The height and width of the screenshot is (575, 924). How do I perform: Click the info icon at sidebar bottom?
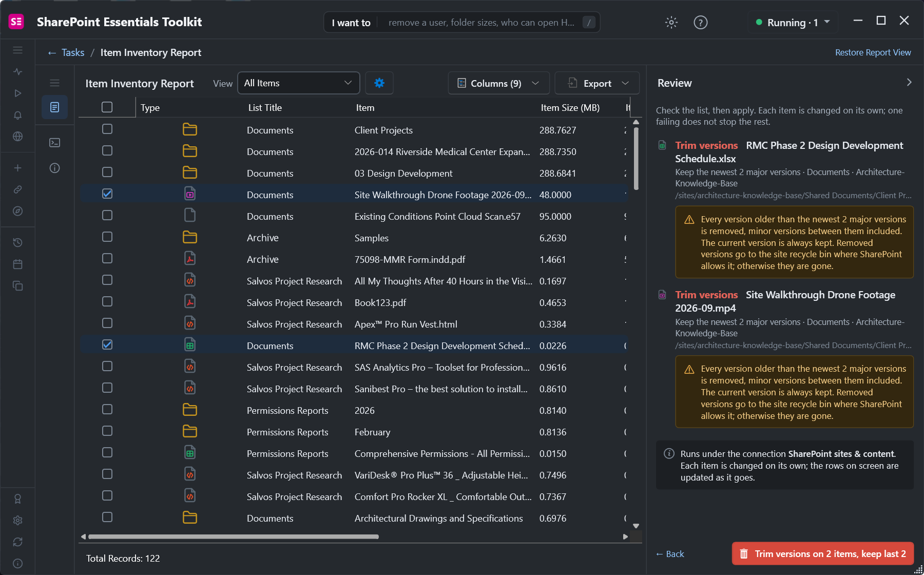point(17,563)
